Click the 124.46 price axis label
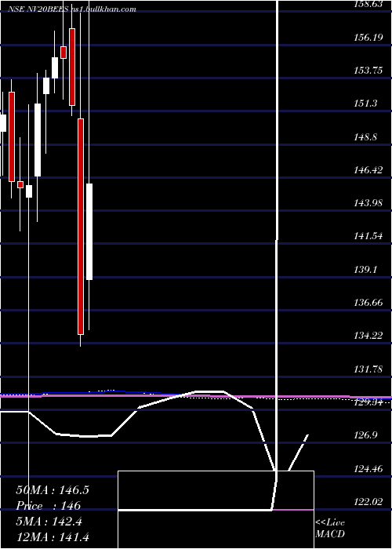This screenshot has height=549, width=392. [368, 468]
